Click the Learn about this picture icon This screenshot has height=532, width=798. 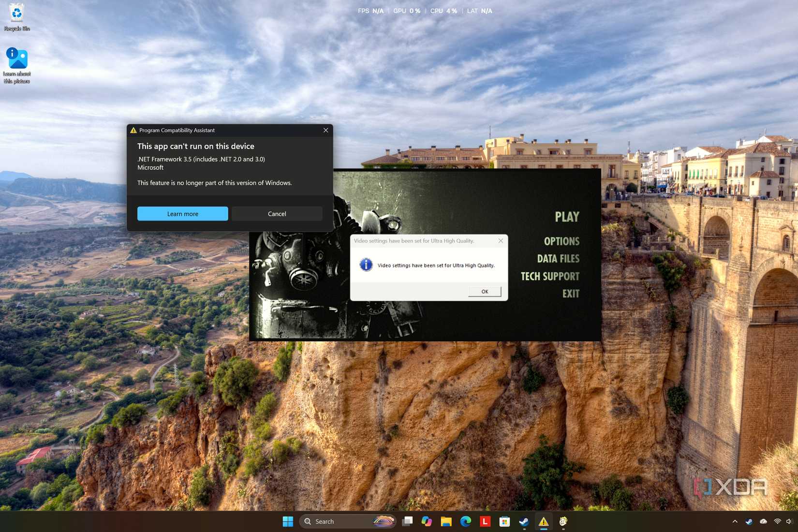click(x=17, y=65)
